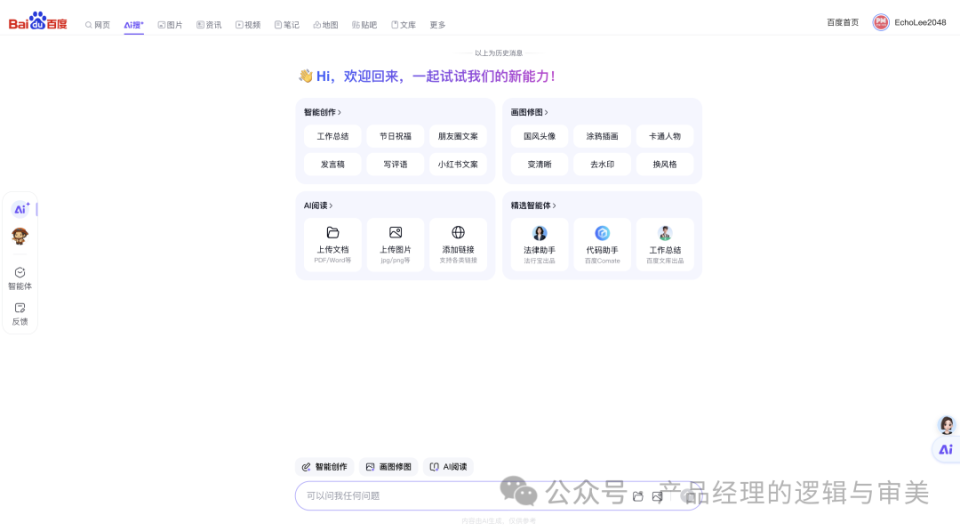
Task: Click the folder upload icon in input box
Action: point(638,496)
